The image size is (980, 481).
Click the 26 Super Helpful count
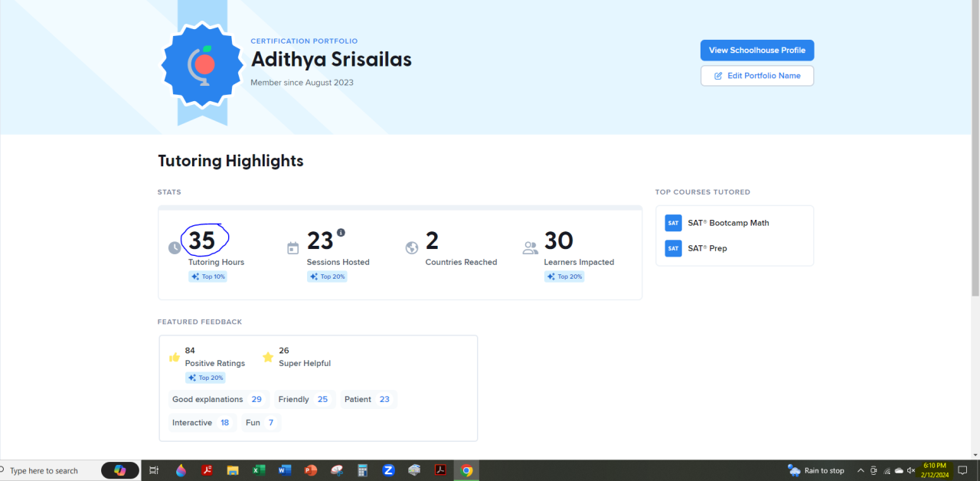pyautogui.click(x=284, y=351)
